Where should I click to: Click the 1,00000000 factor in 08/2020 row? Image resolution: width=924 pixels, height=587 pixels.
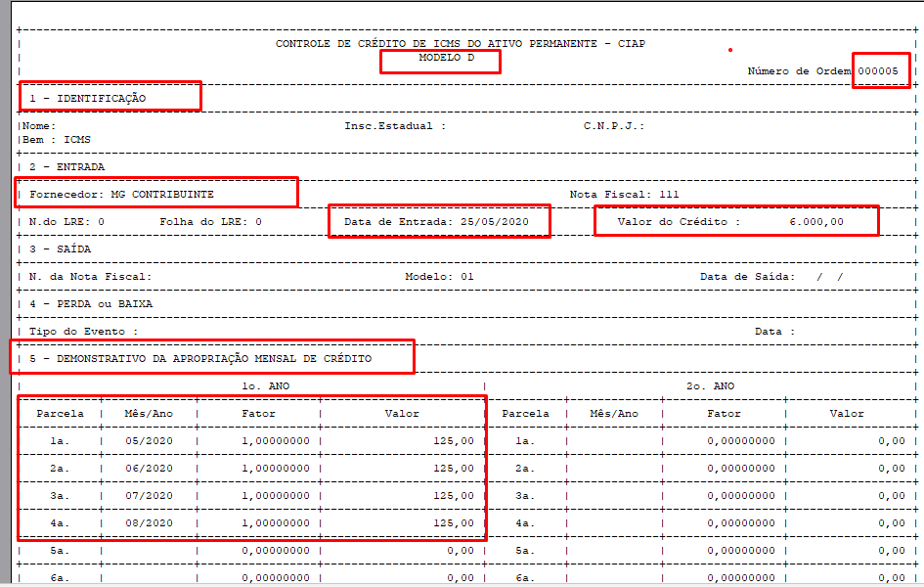tap(275, 523)
